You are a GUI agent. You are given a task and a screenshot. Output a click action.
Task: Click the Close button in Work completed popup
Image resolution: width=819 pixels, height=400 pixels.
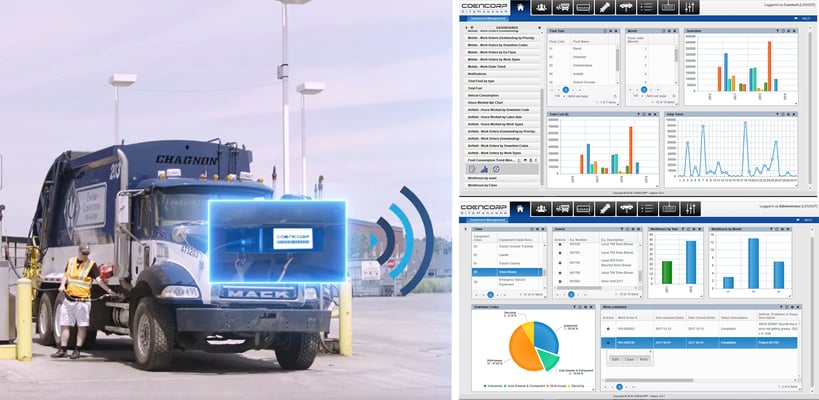click(629, 359)
